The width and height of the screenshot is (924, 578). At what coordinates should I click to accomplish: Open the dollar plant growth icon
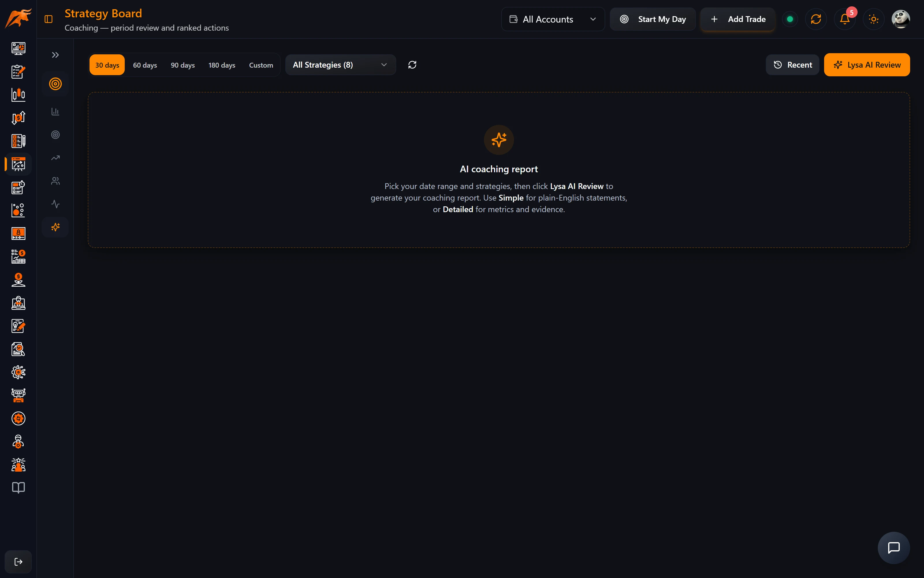pos(18,280)
